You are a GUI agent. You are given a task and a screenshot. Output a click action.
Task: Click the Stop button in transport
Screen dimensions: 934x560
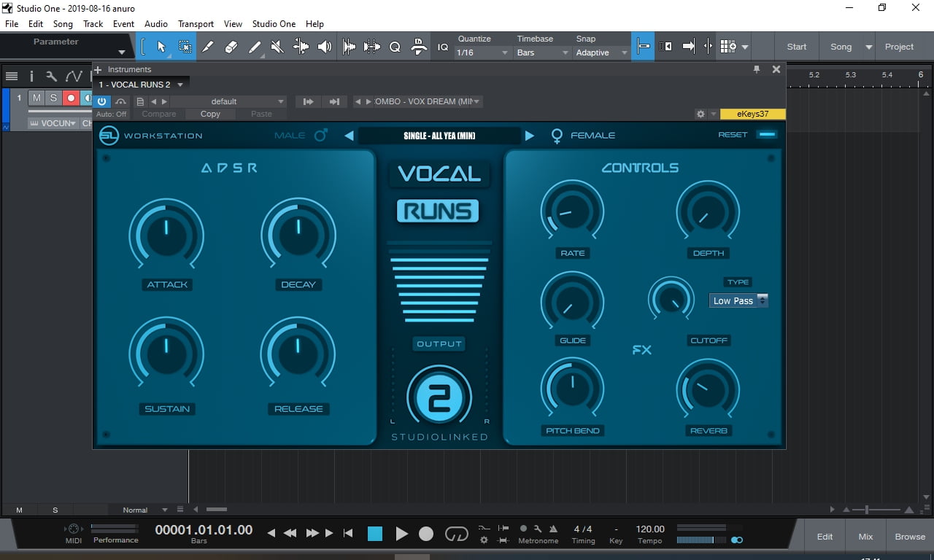(374, 534)
